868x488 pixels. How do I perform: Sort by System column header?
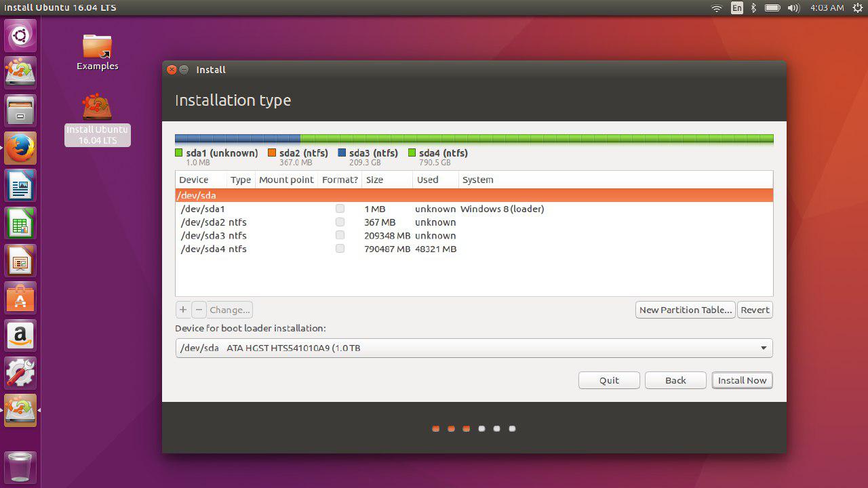click(616, 180)
